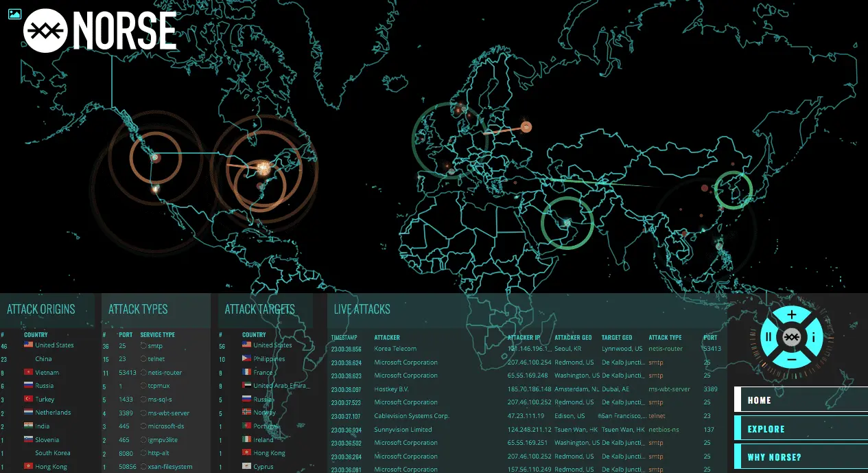This screenshot has width=868, height=473.
Task: Zoom in with the plus control
Action: 792,315
